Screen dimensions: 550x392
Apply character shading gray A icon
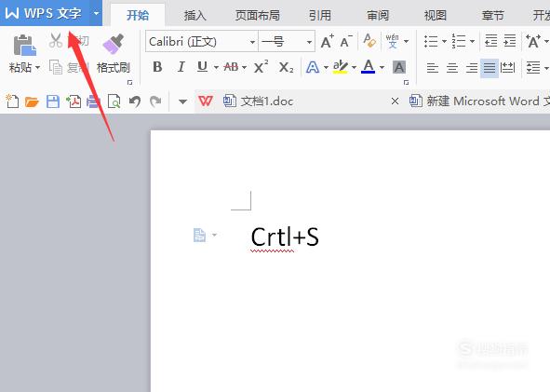click(399, 67)
